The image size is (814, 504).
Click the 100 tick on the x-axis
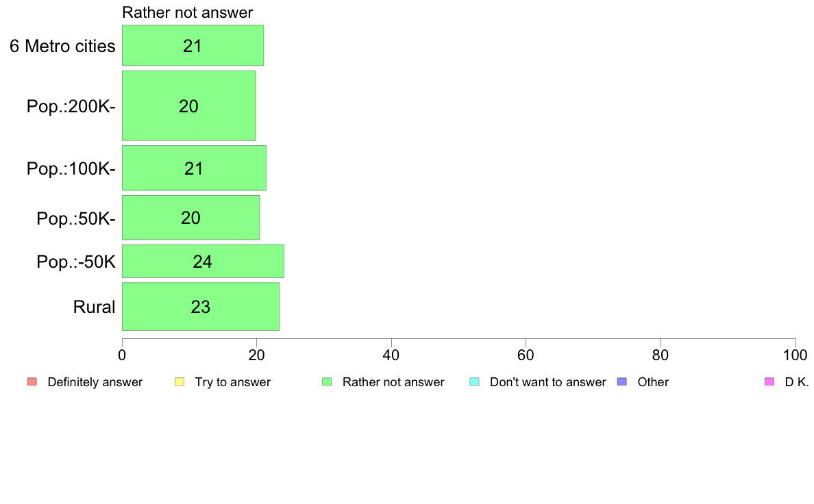(x=795, y=355)
